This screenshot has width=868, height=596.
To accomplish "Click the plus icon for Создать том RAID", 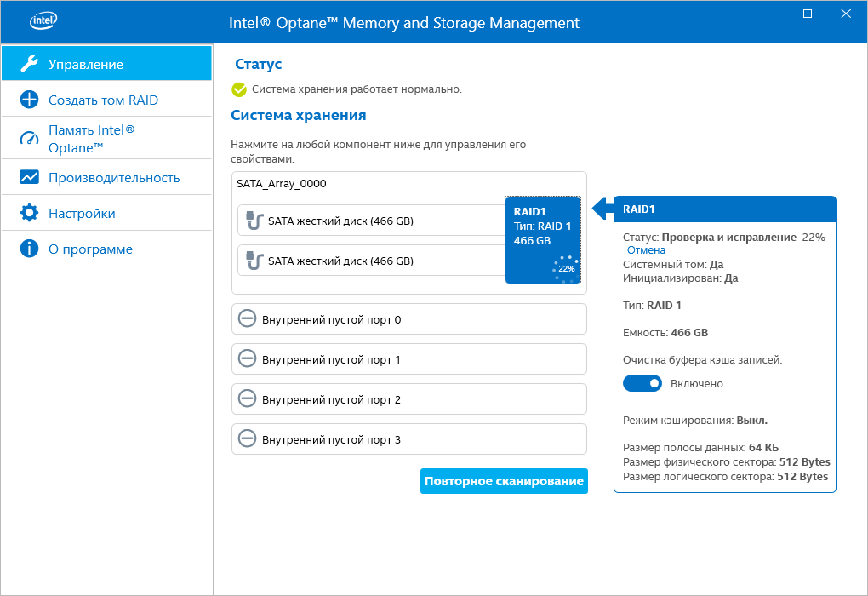I will click(x=29, y=100).
